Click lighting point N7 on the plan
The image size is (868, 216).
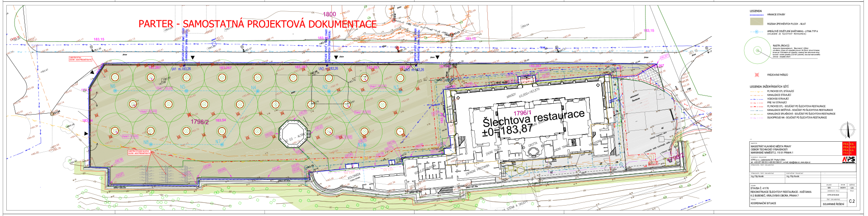pos(218,142)
